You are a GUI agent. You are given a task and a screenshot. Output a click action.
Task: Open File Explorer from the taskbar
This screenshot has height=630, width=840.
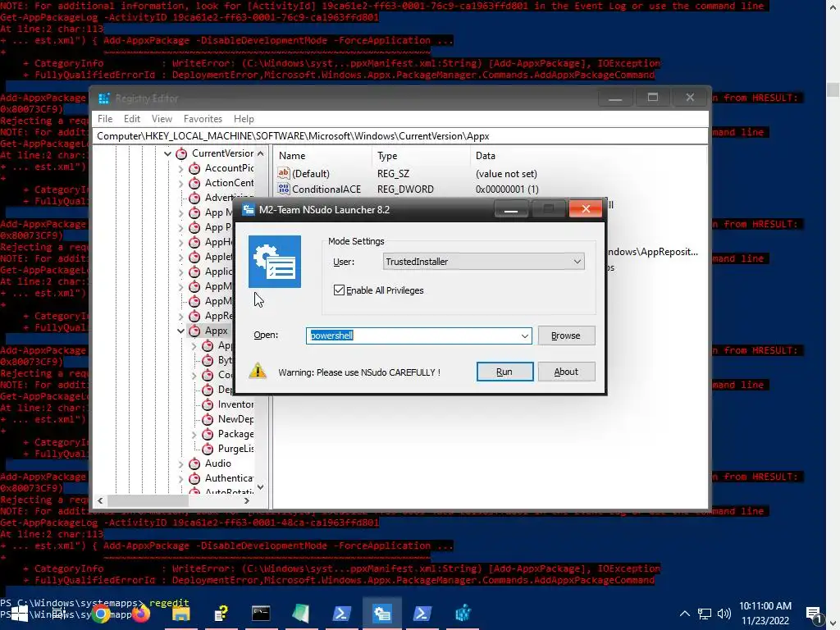[x=181, y=614]
